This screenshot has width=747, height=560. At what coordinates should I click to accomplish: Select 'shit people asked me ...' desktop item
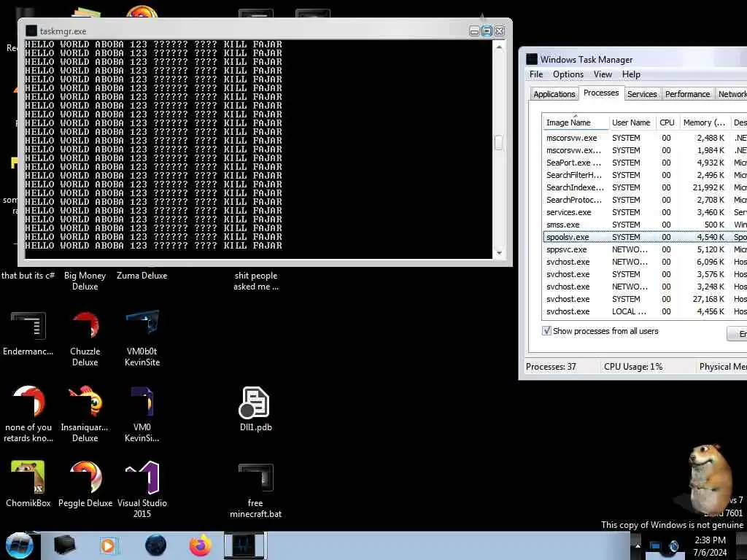click(x=256, y=281)
